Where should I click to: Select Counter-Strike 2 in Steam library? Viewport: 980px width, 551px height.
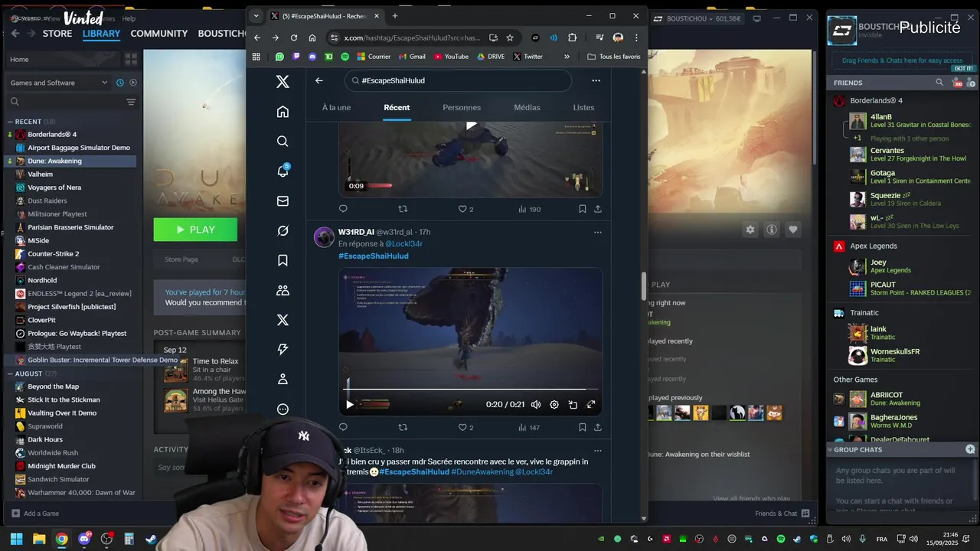pos(54,253)
